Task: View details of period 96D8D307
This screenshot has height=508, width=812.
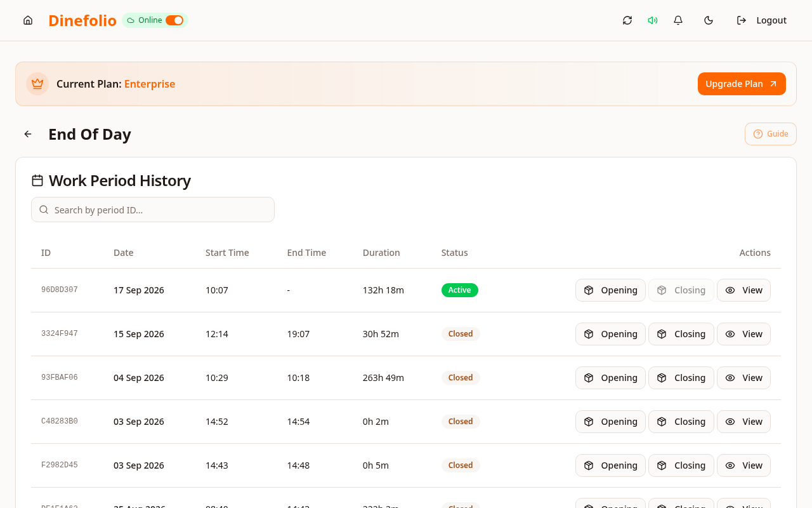Action: pyautogui.click(x=743, y=290)
